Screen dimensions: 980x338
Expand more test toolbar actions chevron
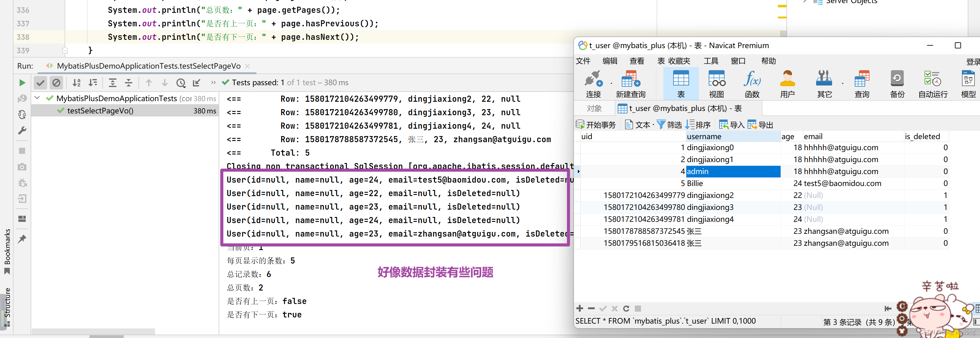coord(213,83)
